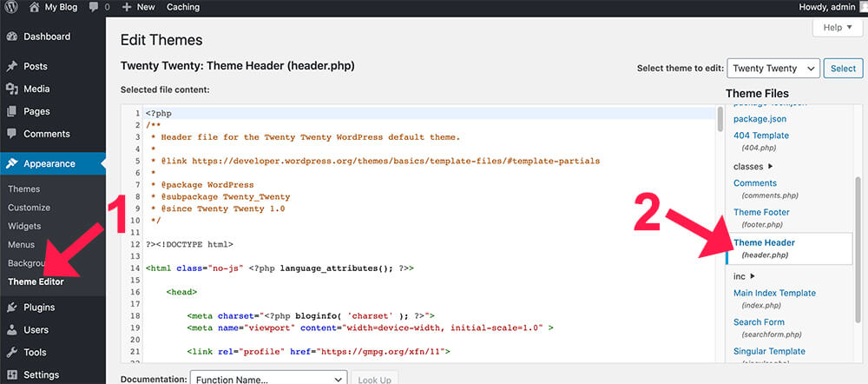
Task: Open the Singular Template file
Action: [769, 351]
